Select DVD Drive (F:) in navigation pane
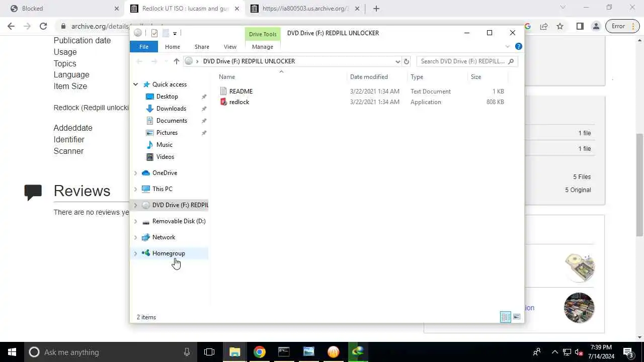Image resolution: width=644 pixels, height=362 pixels. [180, 205]
